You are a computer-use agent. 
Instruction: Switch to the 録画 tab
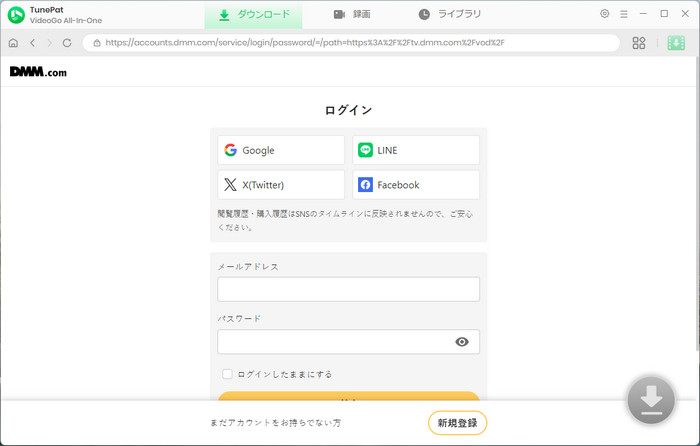pyautogui.click(x=352, y=15)
